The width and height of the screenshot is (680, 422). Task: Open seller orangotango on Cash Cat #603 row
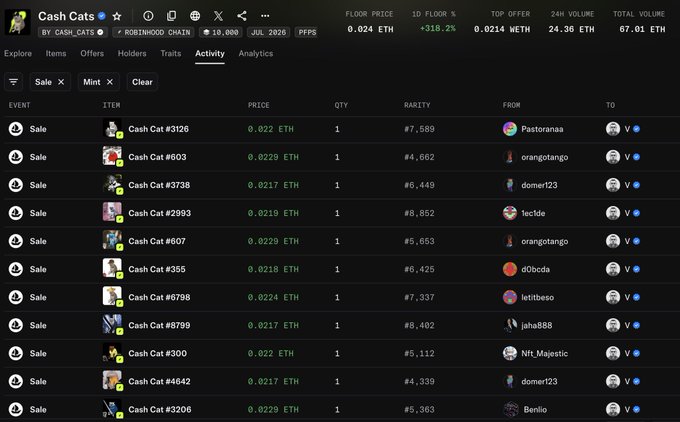click(544, 157)
